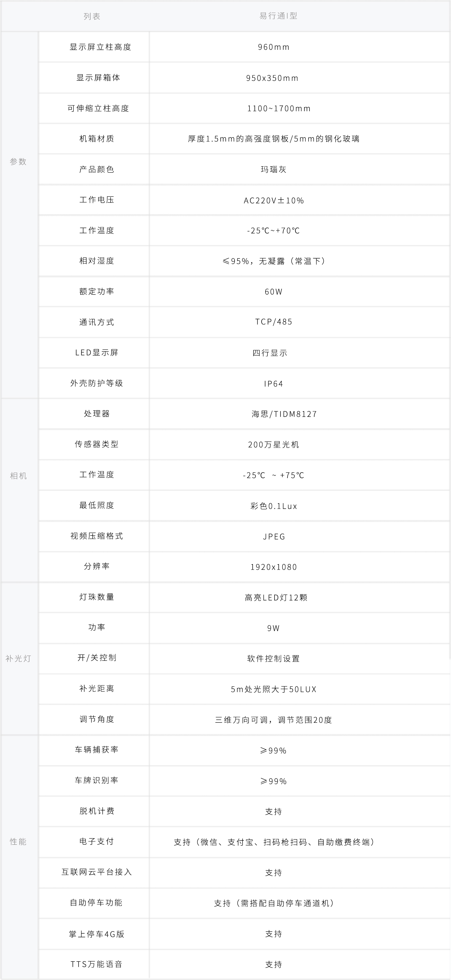Click the 海思/TIDM8127 processor value
The image size is (451, 980).
tap(284, 414)
